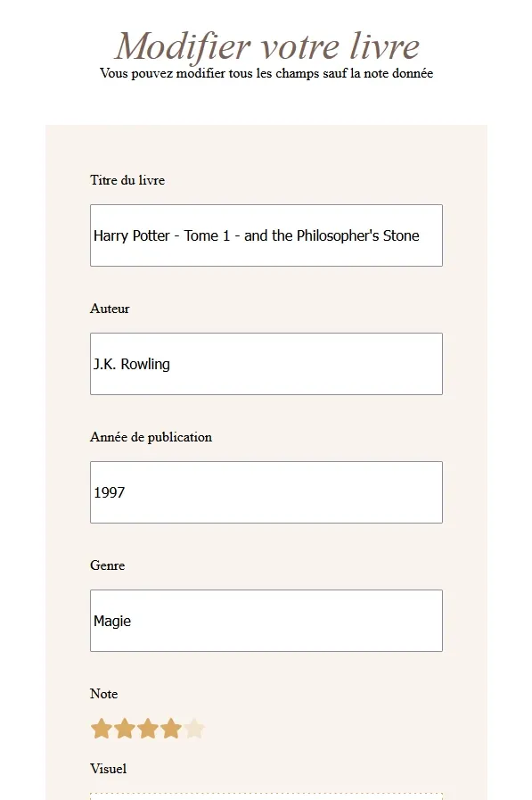Screen dimensions: 532x800
Task: Select the Année de publication field
Action: (x=266, y=492)
